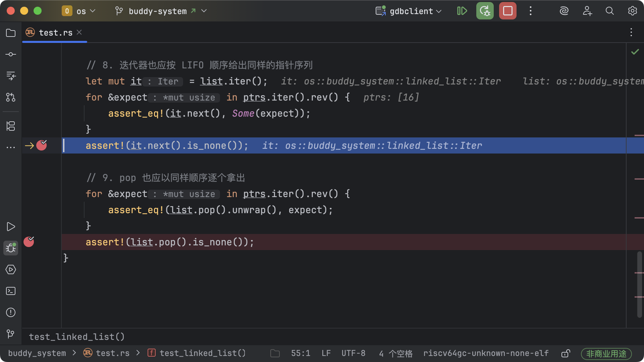Click the Rerun debug session button
This screenshot has height=362, width=644.
(x=485, y=11)
